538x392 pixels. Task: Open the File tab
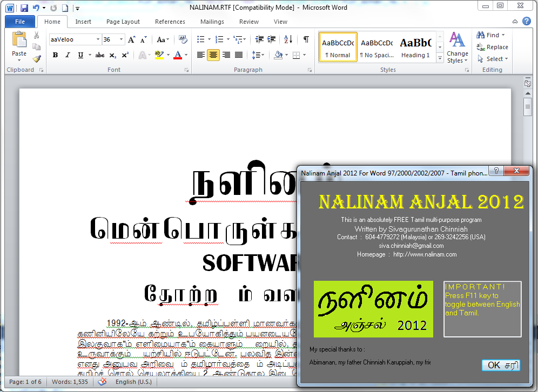coord(20,22)
